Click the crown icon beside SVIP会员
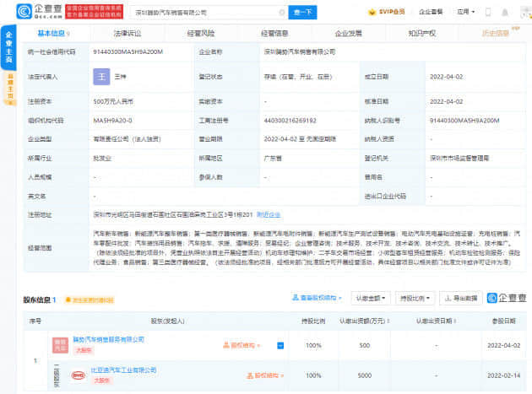 tap(372, 12)
